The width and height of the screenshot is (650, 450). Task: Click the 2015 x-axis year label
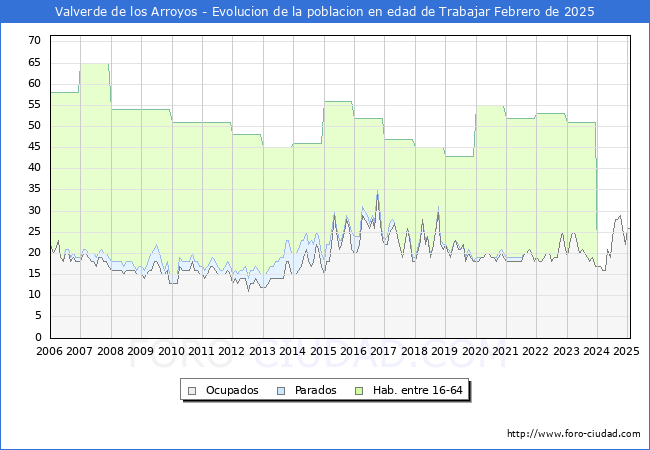(x=323, y=351)
